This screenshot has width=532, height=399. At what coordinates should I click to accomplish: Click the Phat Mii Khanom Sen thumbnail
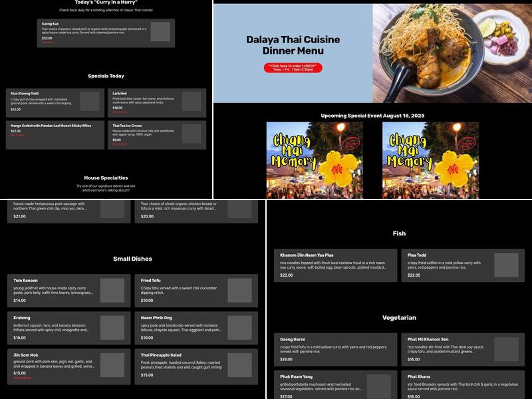point(507,349)
